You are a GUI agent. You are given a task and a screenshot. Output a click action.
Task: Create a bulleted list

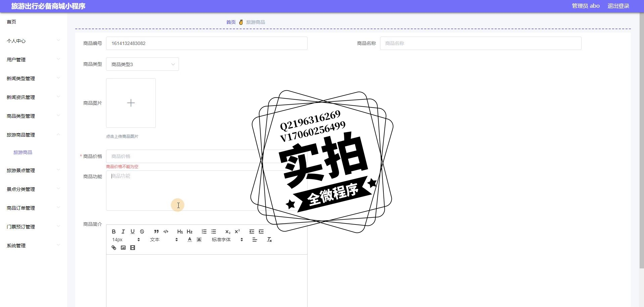214,232
